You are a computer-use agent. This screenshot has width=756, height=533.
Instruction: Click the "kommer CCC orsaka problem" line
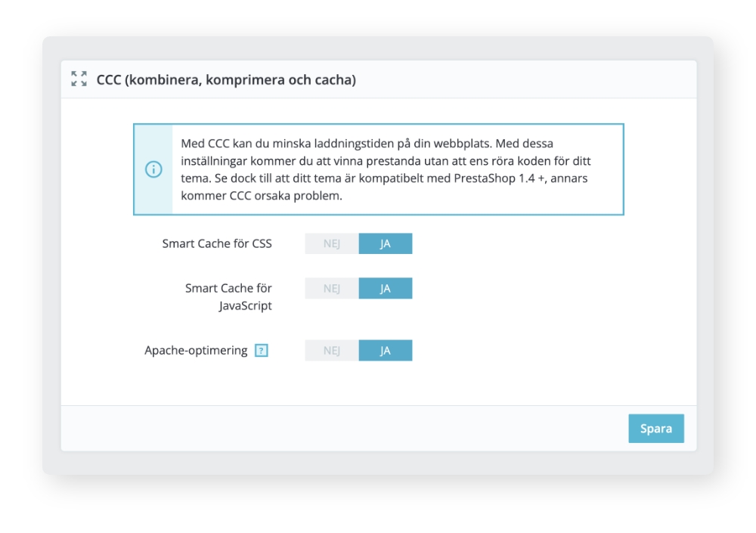pos(262,196)
